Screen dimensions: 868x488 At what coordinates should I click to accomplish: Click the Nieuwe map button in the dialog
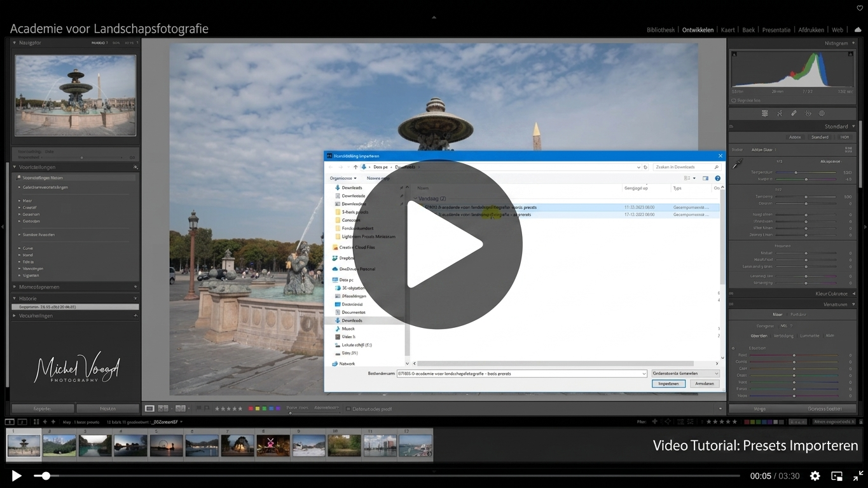point(378,179)
